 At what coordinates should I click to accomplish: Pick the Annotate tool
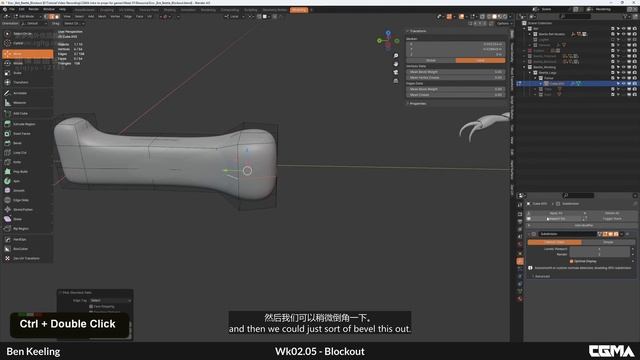point(27,93)
